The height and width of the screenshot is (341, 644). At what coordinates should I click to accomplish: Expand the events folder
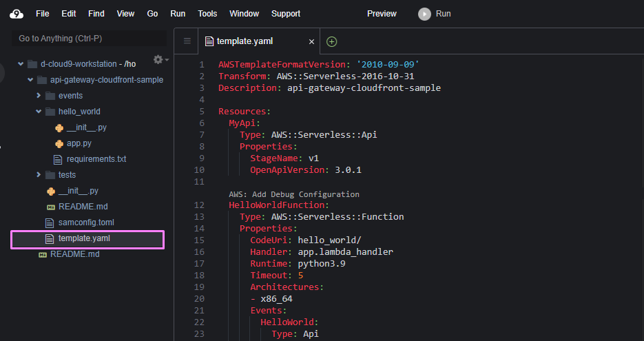pos(39,96)
